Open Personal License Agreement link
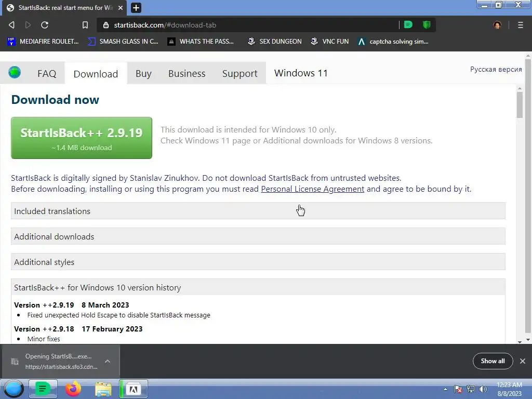 coord(312,189)
